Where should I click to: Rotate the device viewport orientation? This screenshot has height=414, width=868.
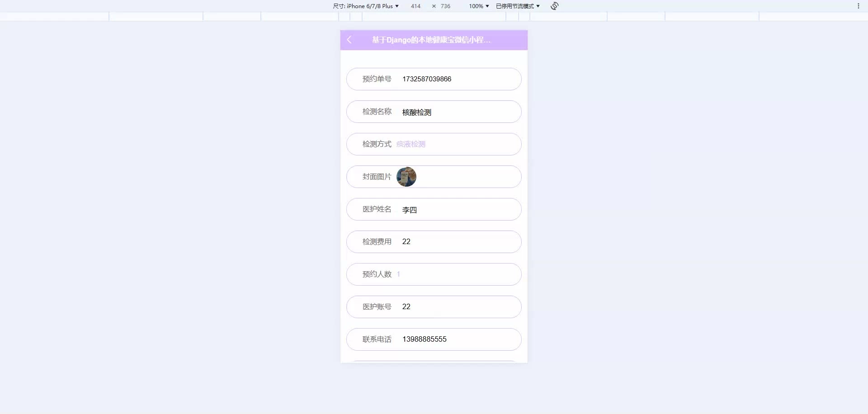(x=555, y=6)
